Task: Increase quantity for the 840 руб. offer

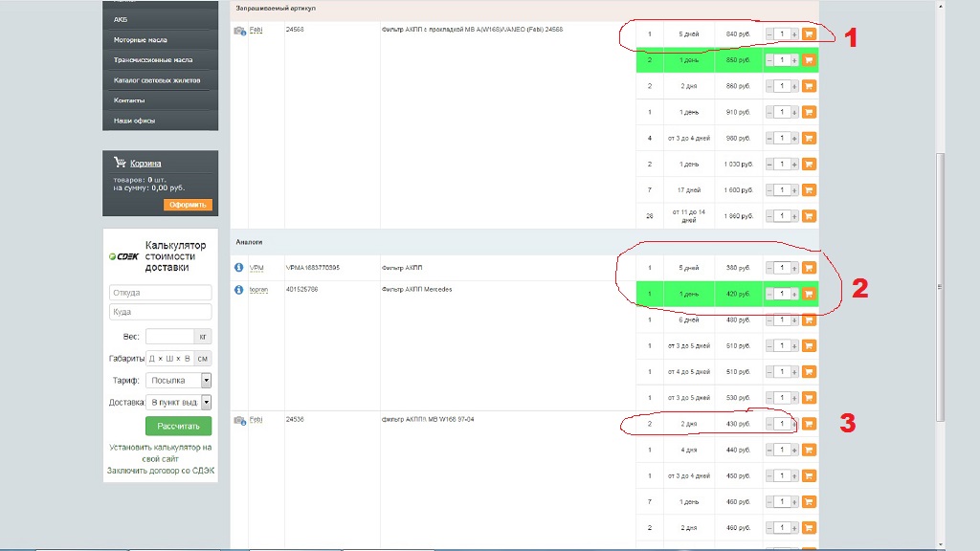Action: [793, 34]
